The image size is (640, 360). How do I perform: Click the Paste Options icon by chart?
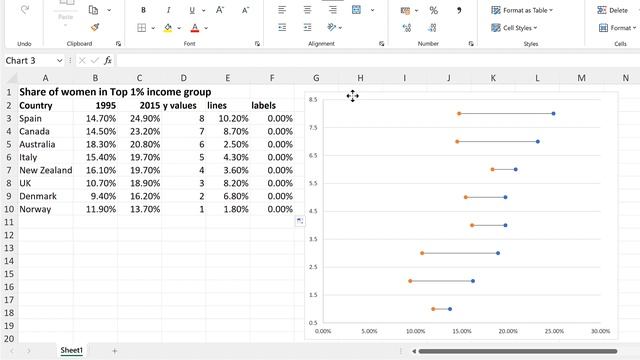300,221
